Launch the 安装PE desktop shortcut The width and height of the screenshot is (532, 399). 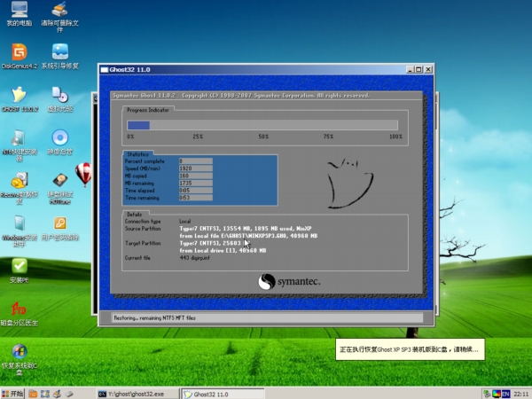[x=20, y=270]
